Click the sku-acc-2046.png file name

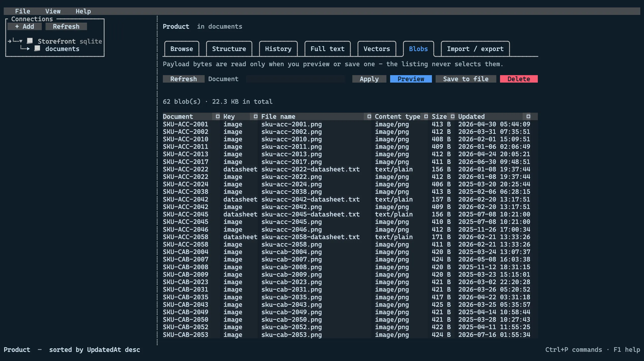[291, 229]
